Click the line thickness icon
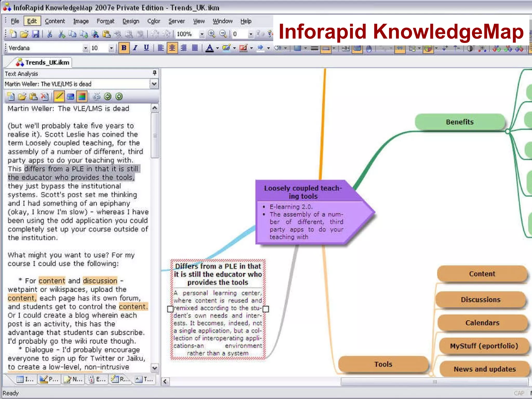The height and width of the screenshot is (399, 532). click(x=314, y=48)
